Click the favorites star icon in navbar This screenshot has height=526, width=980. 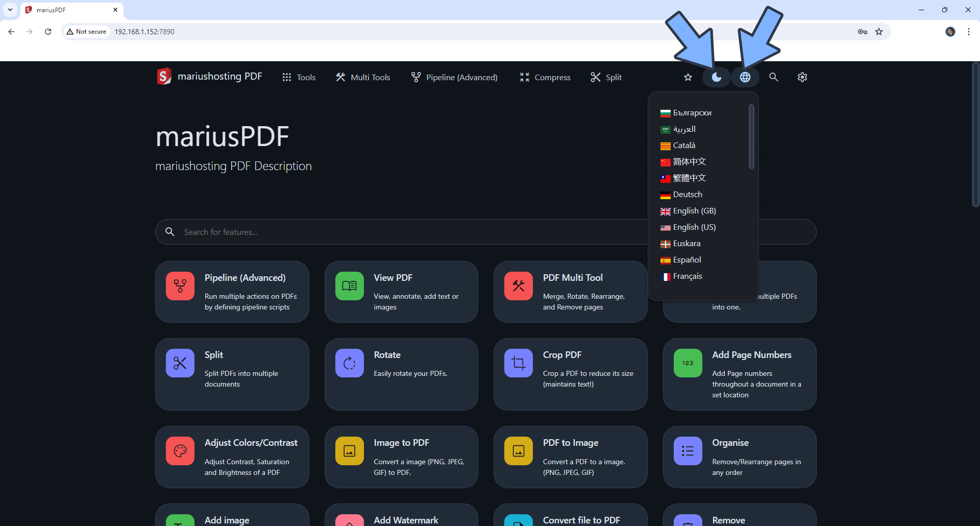[688, 77]
